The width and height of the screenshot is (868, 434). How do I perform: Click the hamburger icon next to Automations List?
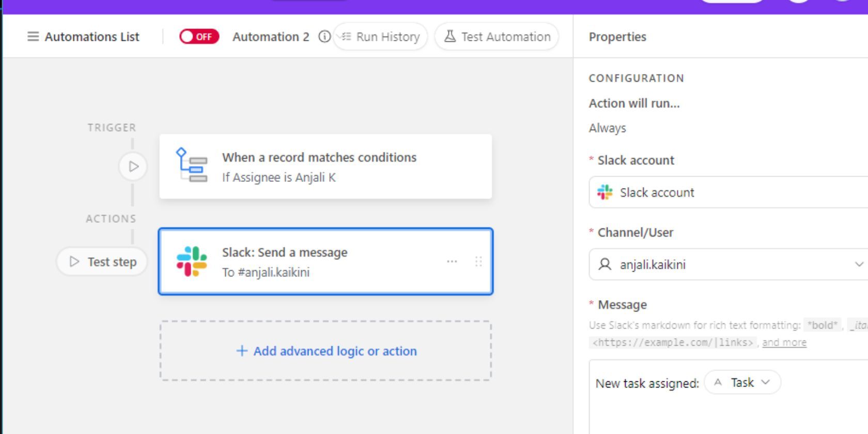(x=33, y=36)
